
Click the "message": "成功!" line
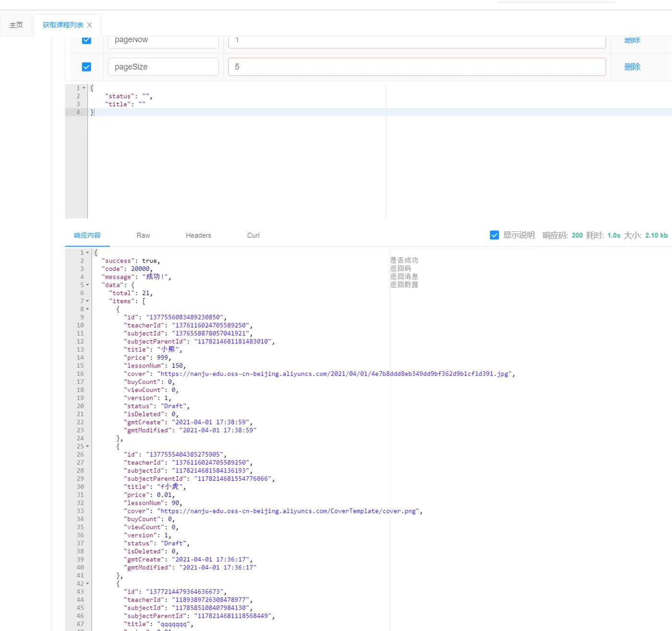pos(136,277)
